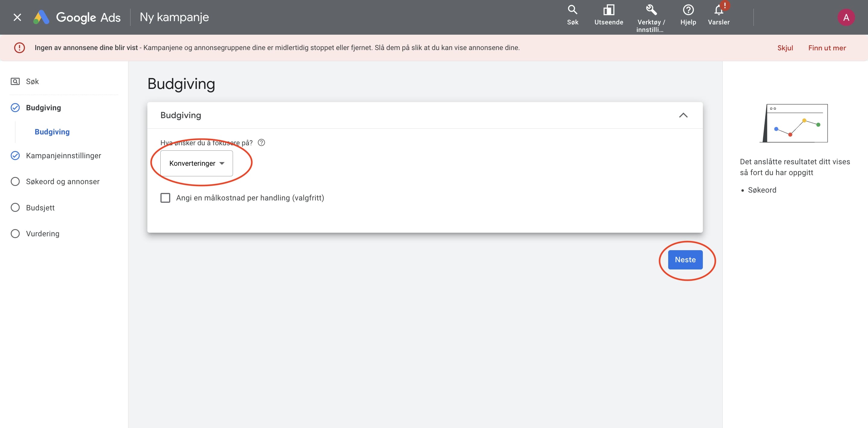This screenshot has height=428, width=868.
Task: Click Skjul to hide the warning
Action: 785,48
